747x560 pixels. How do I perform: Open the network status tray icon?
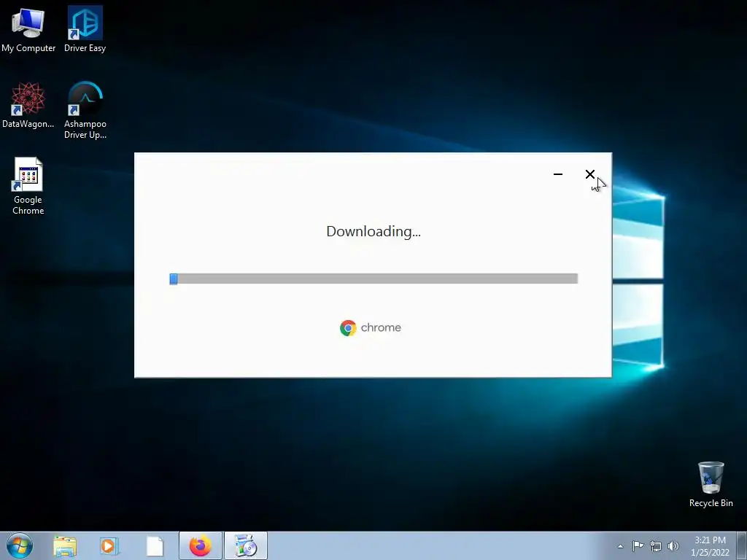656,546
